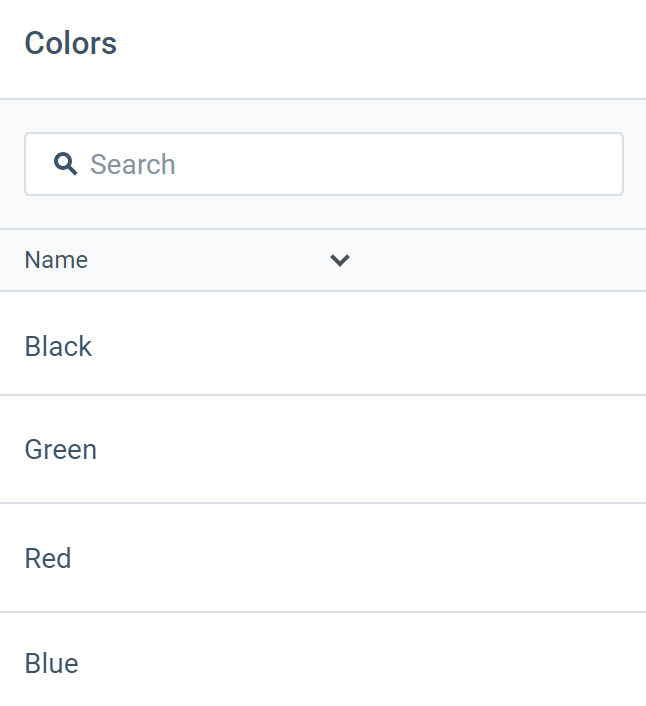The image size is (646, 706).
Task: Focus the Search input field
Action: pyautogui.click(x=340, y=164)
